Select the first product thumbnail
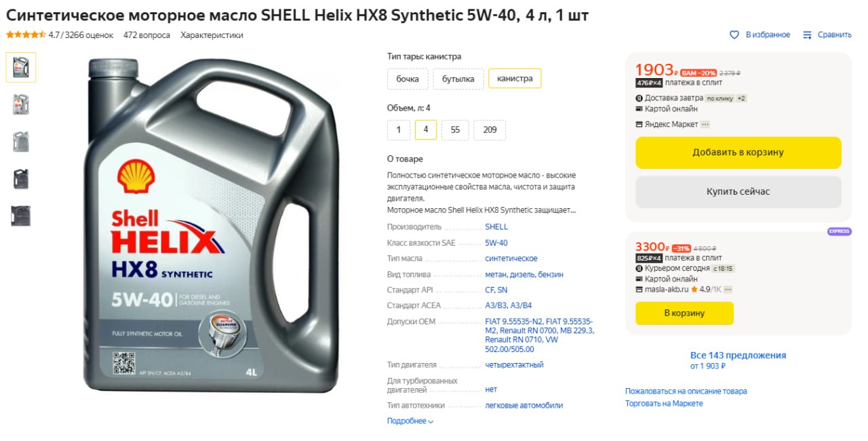Image resolution: width=868 pixels, height=441 pixels. tap(21, 67)
